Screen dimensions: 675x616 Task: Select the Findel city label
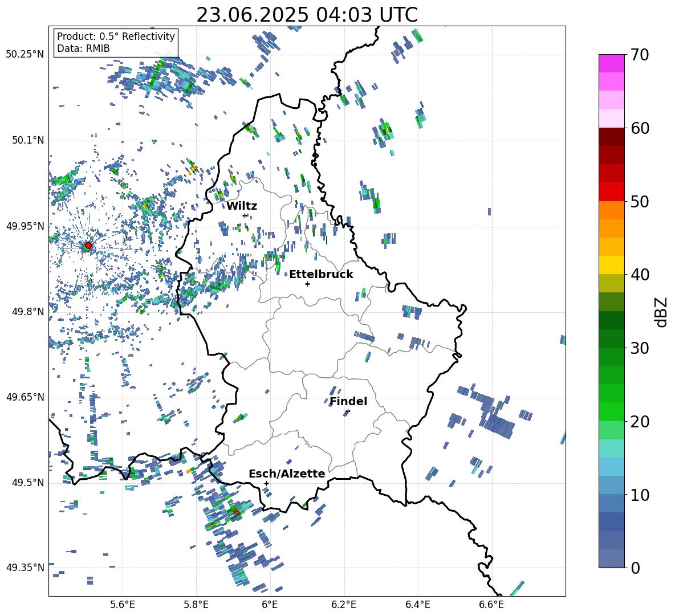click(x=348, y=401)
